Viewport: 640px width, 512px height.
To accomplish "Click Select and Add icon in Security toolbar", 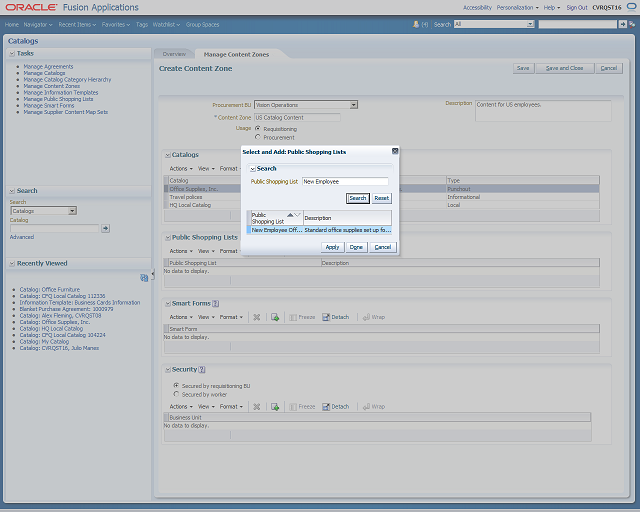I will (275, 407).
